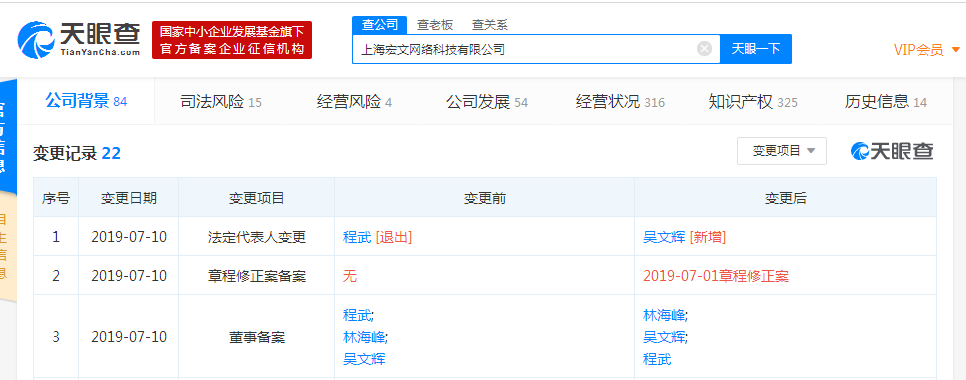Click the 变更项目 column header in table
Viewport: 966px width, 380px height.
point(257,198)
